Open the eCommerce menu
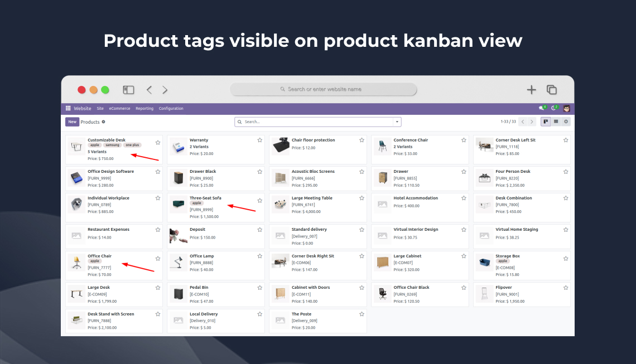 119,108
